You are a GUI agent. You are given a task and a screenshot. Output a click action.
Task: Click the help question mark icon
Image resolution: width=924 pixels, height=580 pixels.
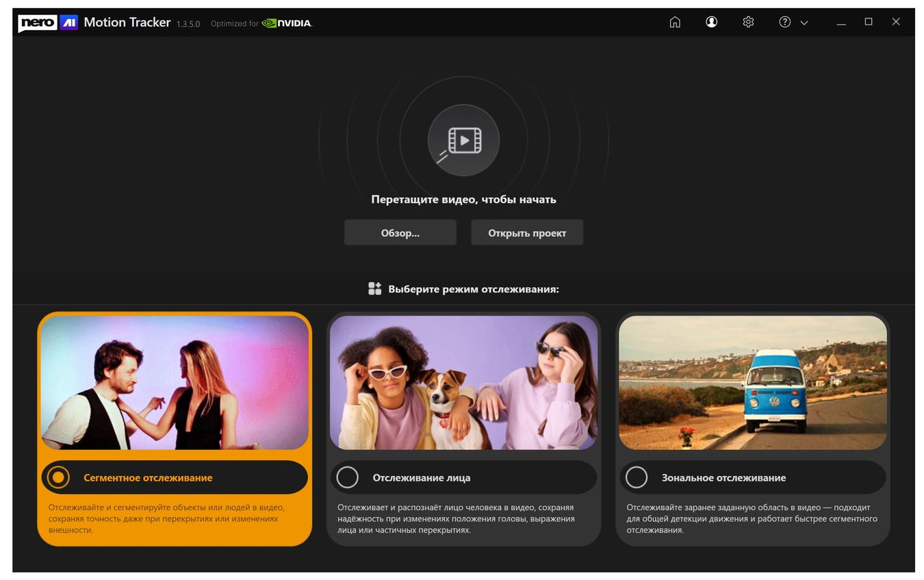tap(785, 22)
